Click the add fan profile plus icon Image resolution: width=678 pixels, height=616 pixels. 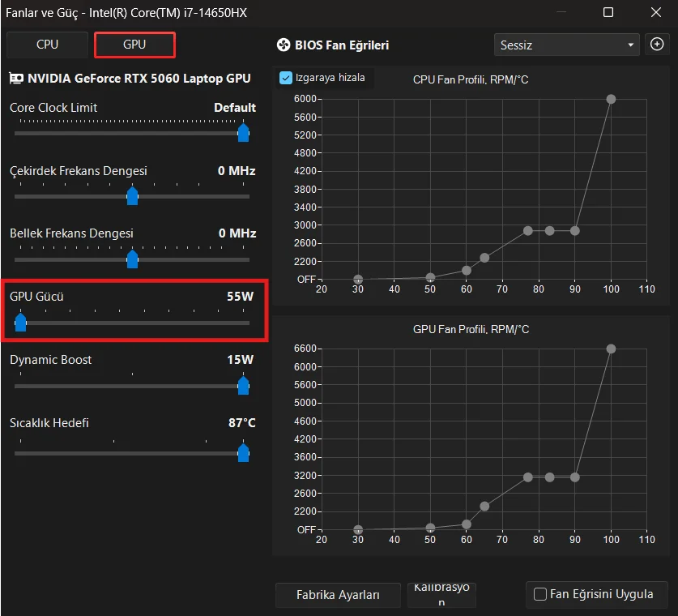click(x=656, y=44)
